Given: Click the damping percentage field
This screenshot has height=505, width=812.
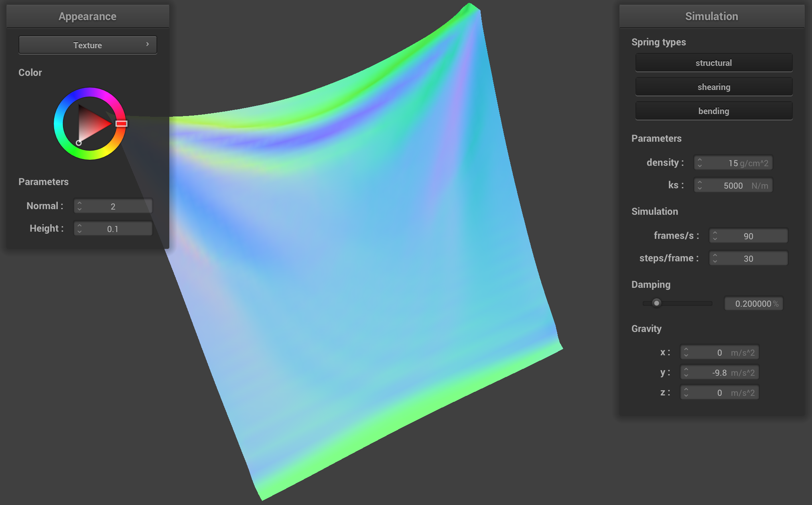Looking at the screenshot, I should point(754,303).
